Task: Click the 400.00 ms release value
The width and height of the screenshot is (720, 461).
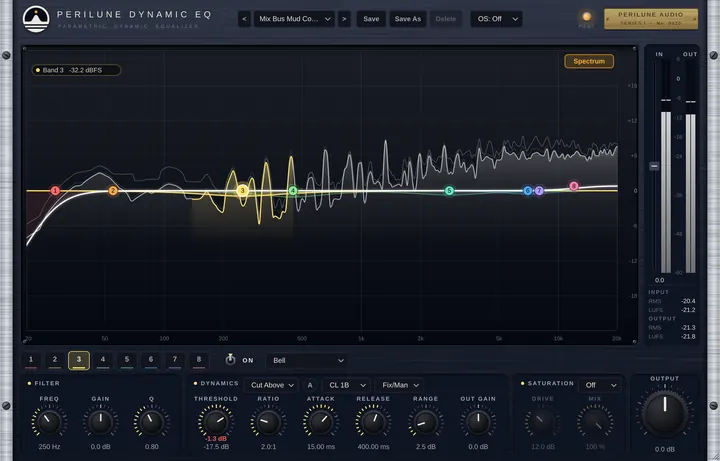Action: point(373,447)
